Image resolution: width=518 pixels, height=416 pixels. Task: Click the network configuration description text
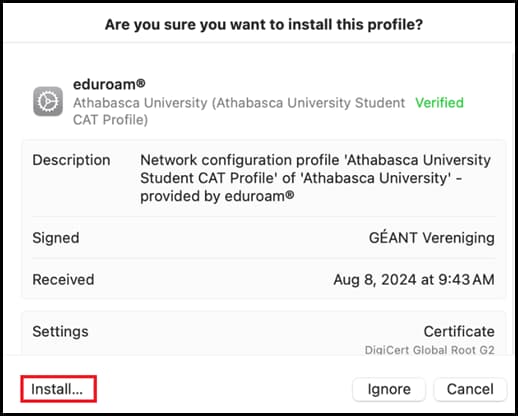[x=315, y=178]
